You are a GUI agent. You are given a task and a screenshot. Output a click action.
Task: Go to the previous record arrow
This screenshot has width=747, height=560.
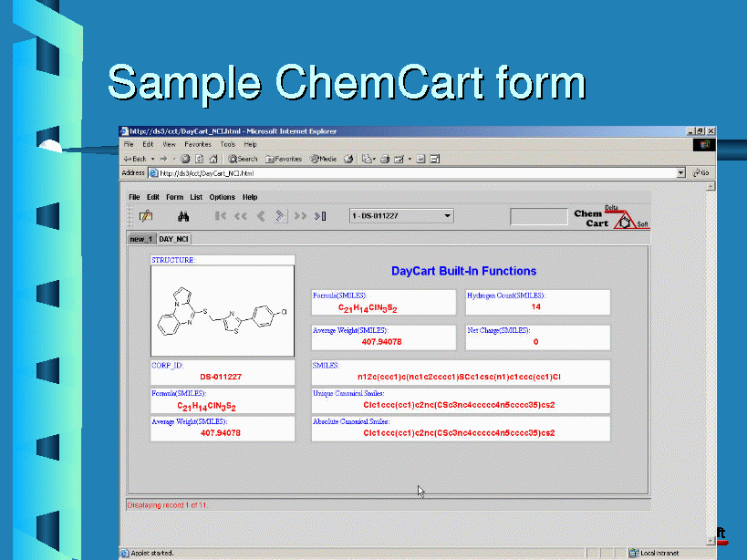261,216
